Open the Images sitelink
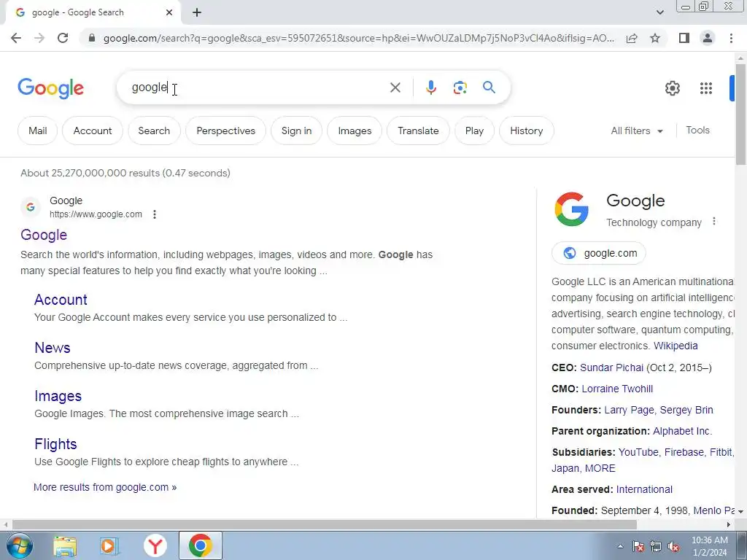 point(58,396)
